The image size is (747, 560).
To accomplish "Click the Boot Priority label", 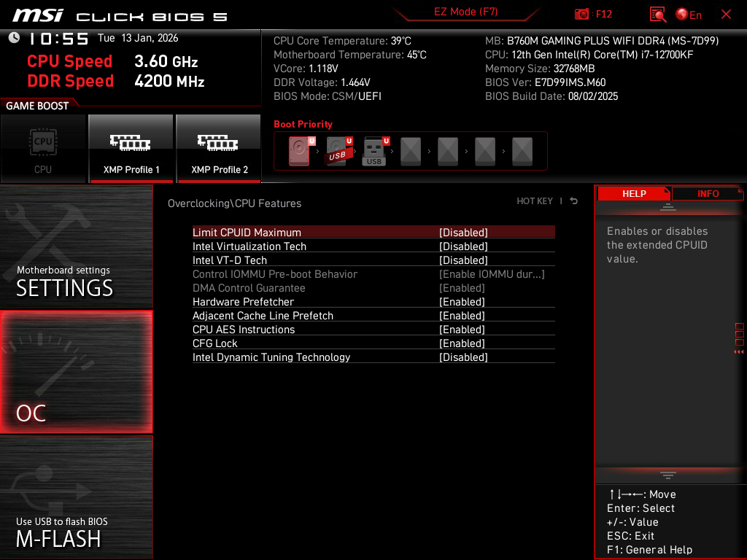I will [x=303, y=124].
